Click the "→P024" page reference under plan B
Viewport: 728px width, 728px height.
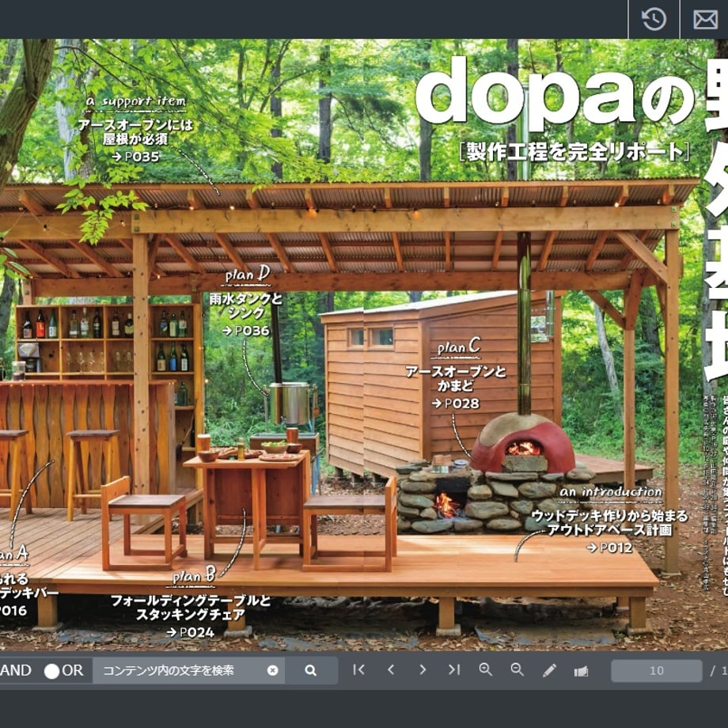pos(191,632)
